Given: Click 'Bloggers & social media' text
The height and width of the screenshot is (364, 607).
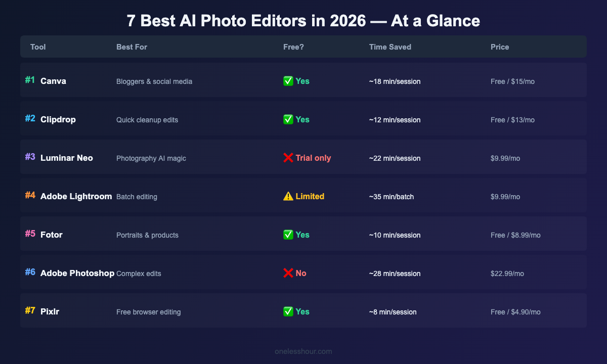Looking at the screenshot, I should [154, 81].
